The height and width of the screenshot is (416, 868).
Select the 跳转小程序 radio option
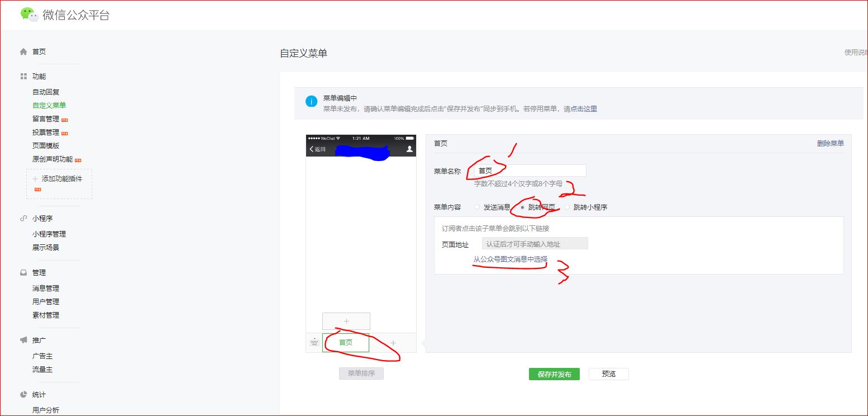pyautogui.click(x=567, y=207)
